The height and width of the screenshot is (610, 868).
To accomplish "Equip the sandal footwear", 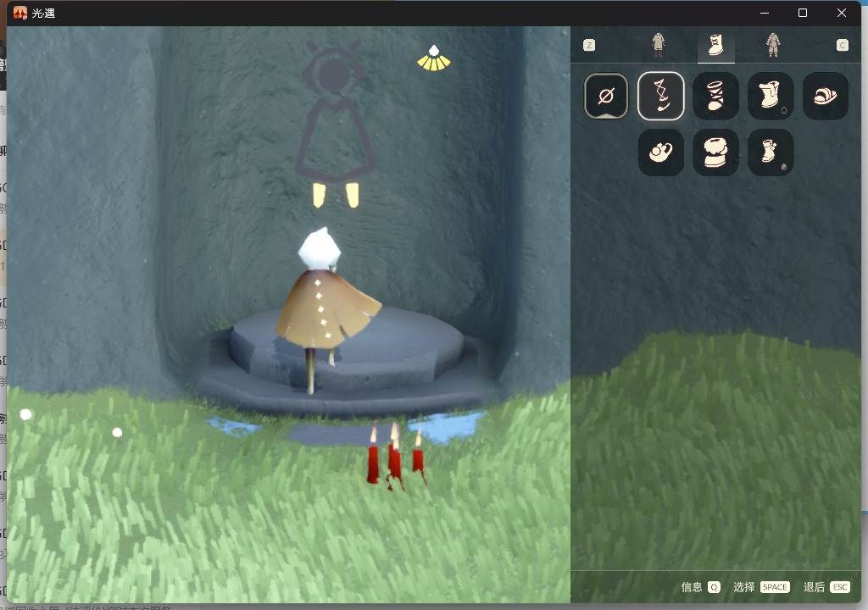I will tap(826, 96).
